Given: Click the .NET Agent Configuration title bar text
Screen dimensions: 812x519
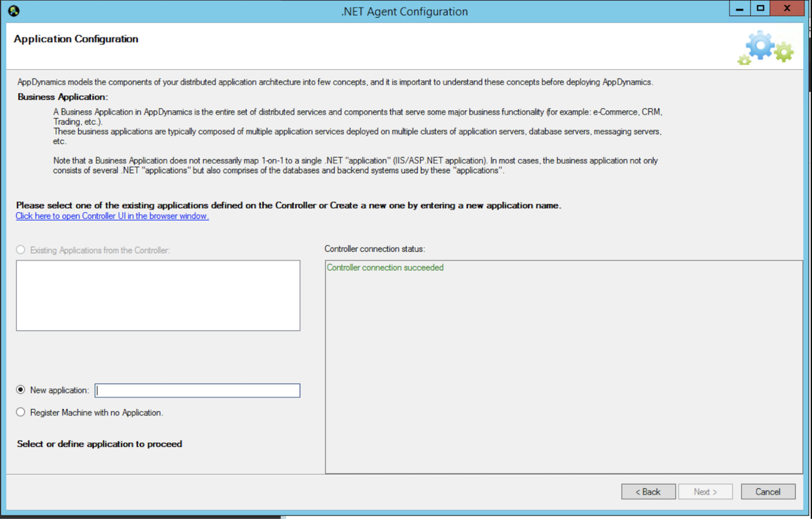Looking at the screenshot, I should tap(404, 11).
